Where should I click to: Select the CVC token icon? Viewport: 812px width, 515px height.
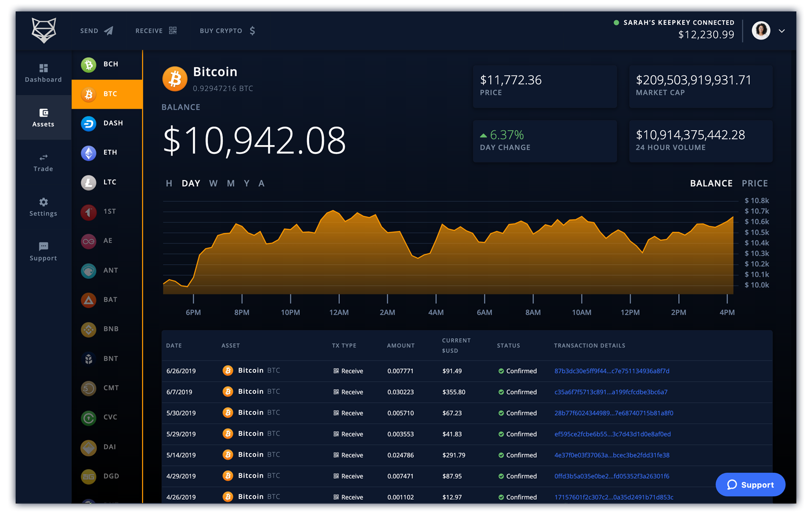coord(88,418)
